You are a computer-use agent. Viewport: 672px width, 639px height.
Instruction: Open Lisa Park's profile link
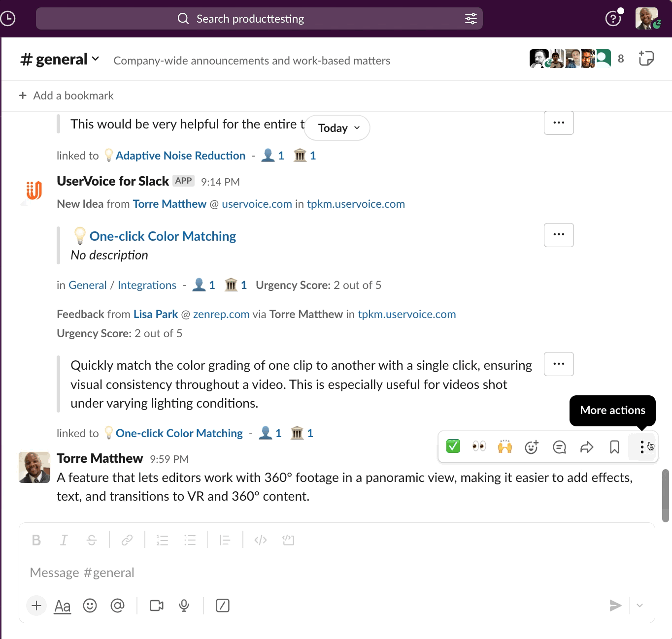[x=156, y=314]
